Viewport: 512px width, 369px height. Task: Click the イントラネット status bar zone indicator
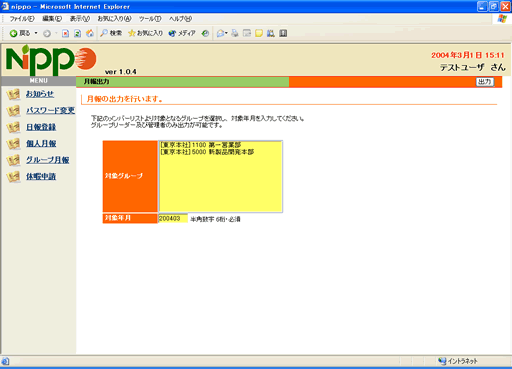tap(458, 361)
